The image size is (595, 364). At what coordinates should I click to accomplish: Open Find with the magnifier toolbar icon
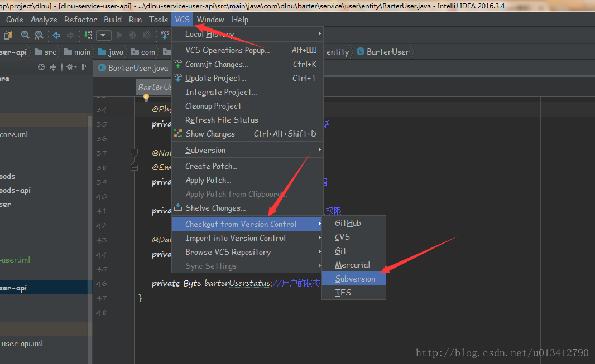(25, 35)
